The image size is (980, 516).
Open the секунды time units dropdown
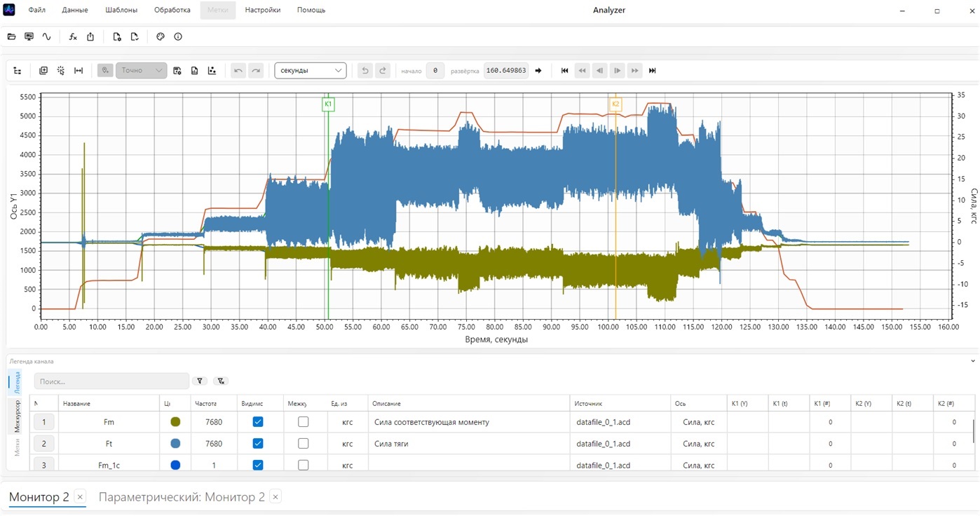(x=311, y=70)
